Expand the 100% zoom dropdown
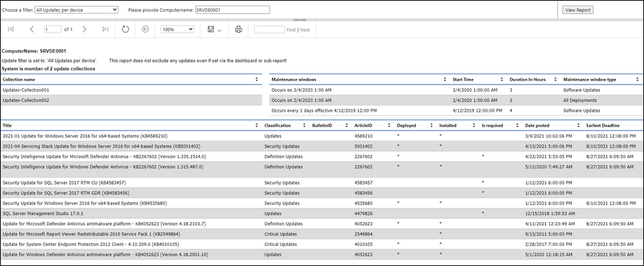The height and width of the screenshot is (266, 644). (x=179, y=30)
